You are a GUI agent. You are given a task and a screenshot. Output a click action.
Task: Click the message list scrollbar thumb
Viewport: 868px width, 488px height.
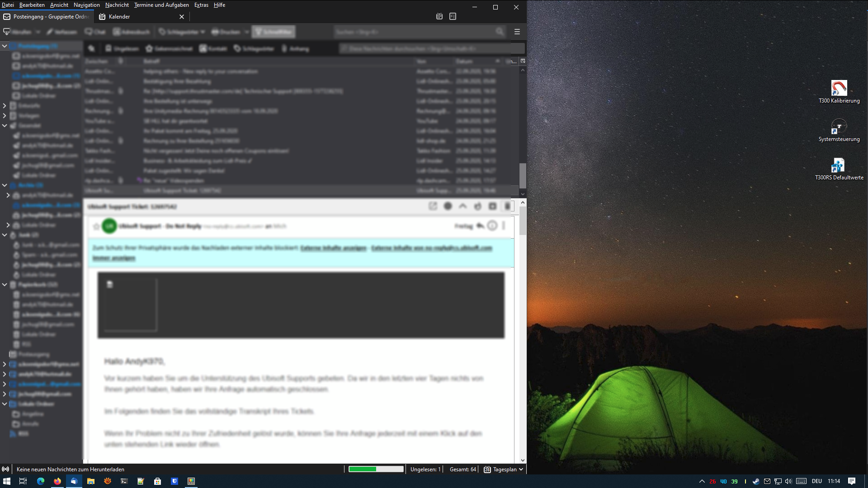[523, 175]
